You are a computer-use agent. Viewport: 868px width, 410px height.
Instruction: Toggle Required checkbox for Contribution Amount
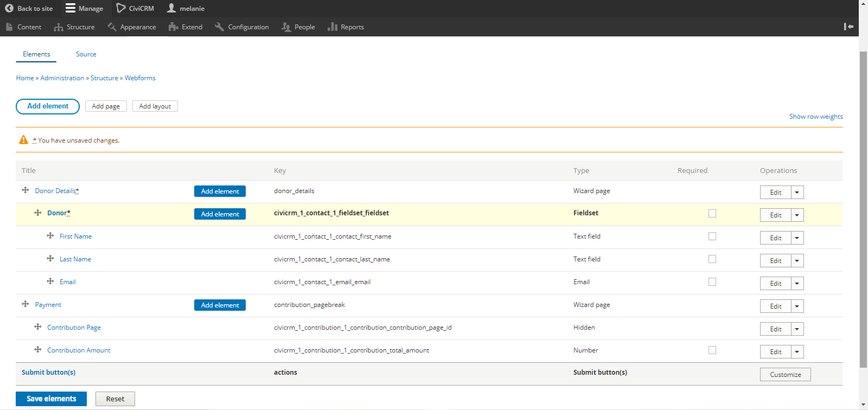712,350
